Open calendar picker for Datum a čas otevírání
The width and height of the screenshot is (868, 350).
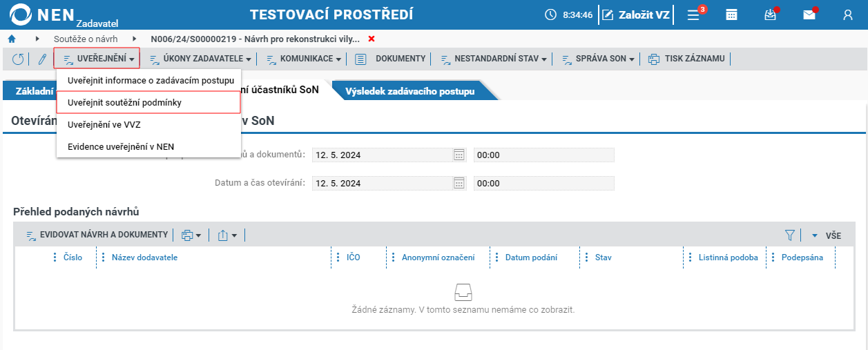pyautogui.click(x=459, y=183)
